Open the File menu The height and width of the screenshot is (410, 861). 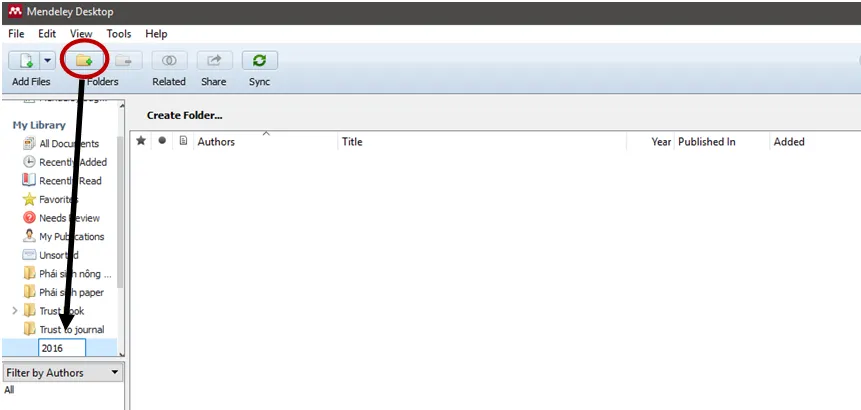pos(16,33)
